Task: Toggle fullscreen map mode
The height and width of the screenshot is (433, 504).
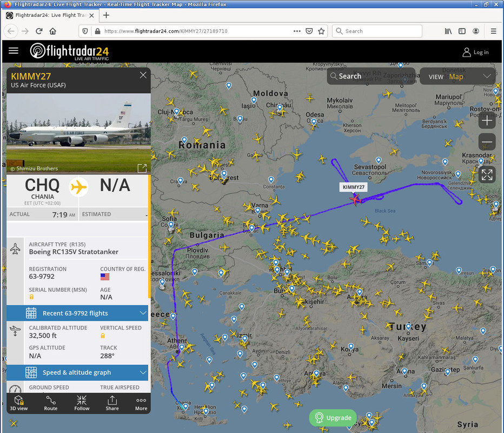Action: 487,175
